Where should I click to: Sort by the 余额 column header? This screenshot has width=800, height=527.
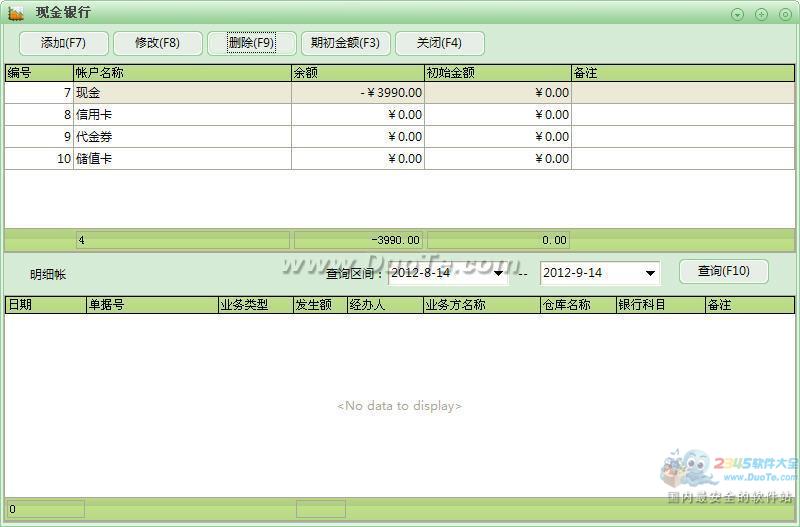pyautogui.click(x=357, y=73)
